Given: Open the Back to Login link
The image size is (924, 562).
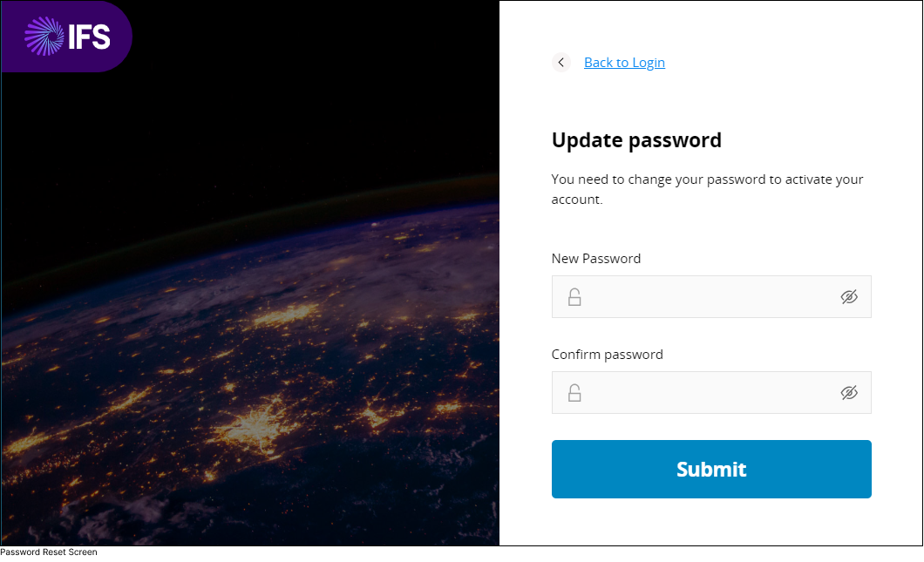Looking at the screenshot, I should pos(624,62).
